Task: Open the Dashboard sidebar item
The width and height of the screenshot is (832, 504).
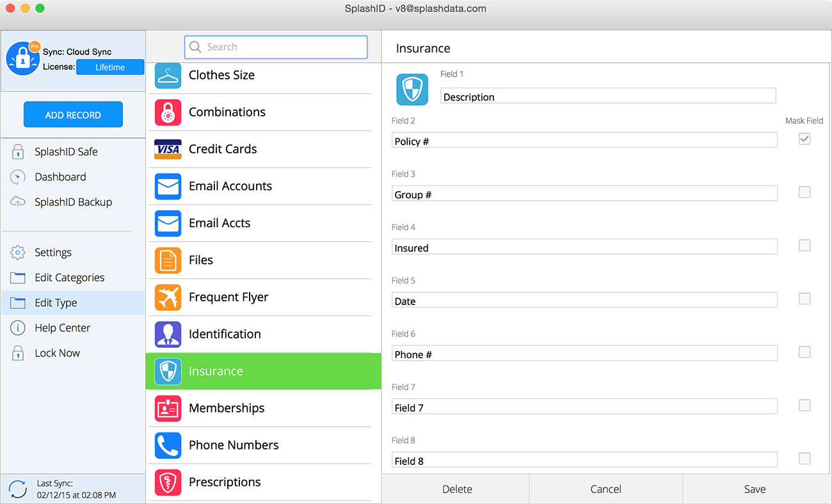Action: (x=73, y=177)
